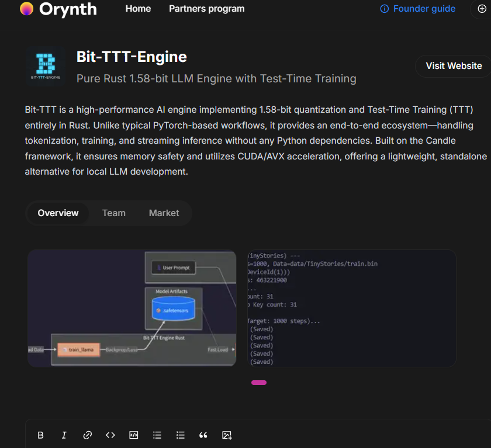Click the "Pure Rust 1.58-bit LLM Engine" tagline
The width and height of the screenshot is (491, 448).
pyautogui.click(x=216, y=78)
